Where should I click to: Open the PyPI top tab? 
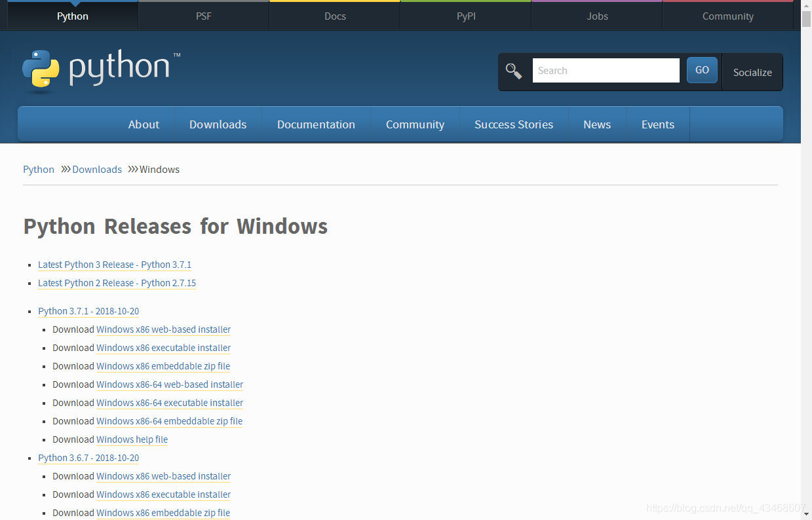pos(466,16)
